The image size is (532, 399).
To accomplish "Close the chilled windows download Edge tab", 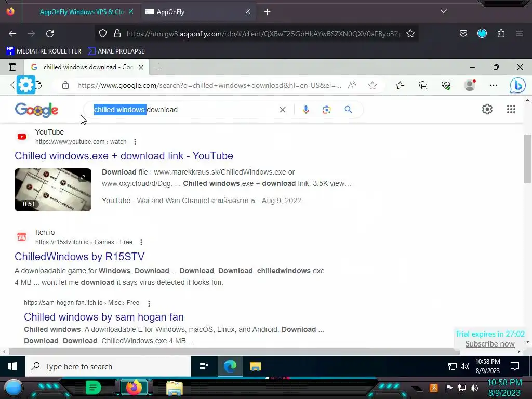I will [x=141, y=67].
